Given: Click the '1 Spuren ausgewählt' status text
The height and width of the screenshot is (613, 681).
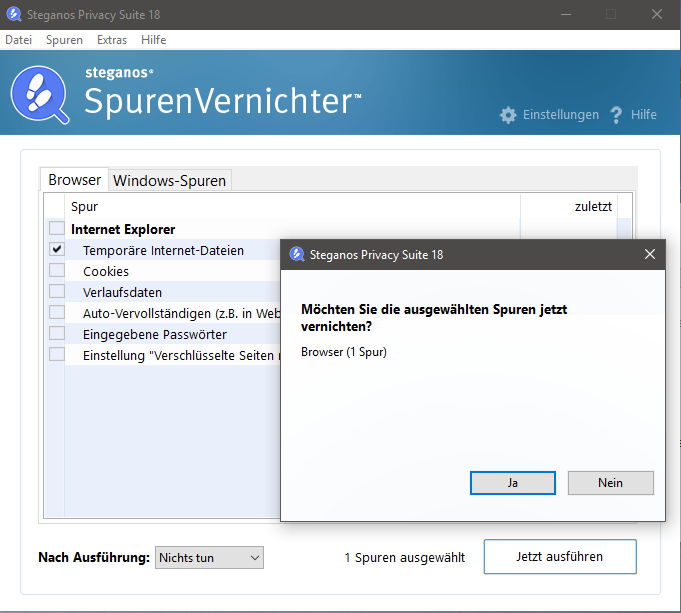Looking at the screenshot, I should [405, 557].
